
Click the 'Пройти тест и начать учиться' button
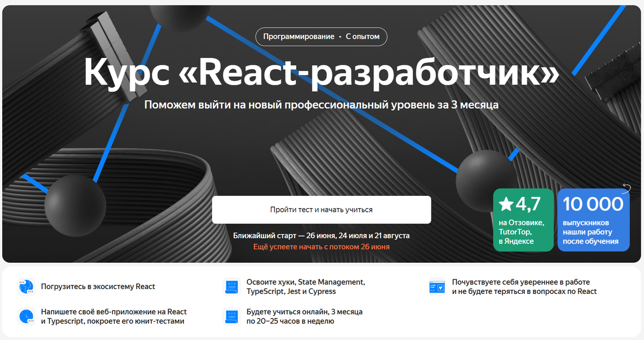[x=321, y=210]
